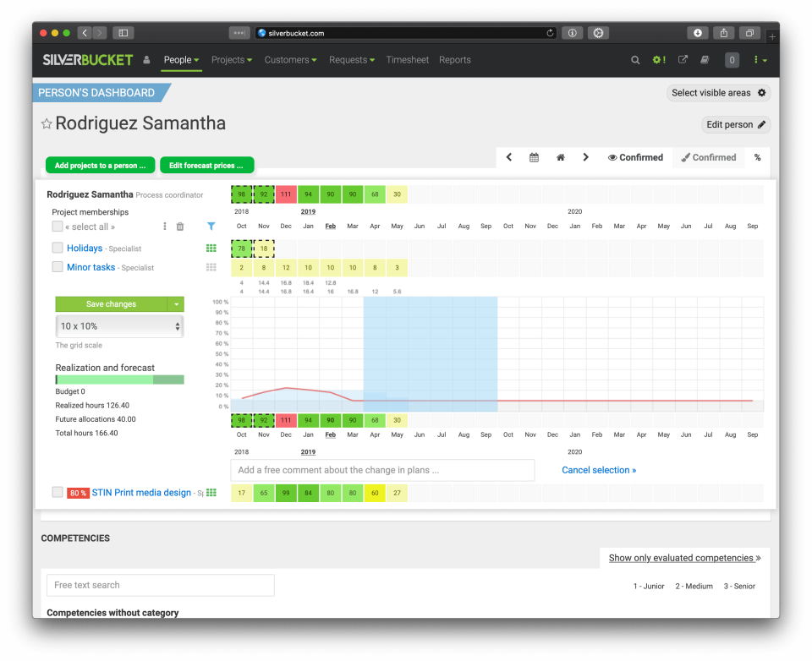Click the grey grid icon for Minor tasks
The image size is (812, 661).
click(x=211, y=267)
